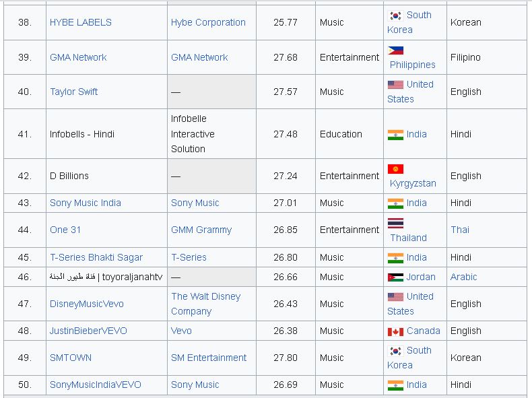
Task: Select the 27.80 subscriber count cell
Action: (x=286, y=358)
